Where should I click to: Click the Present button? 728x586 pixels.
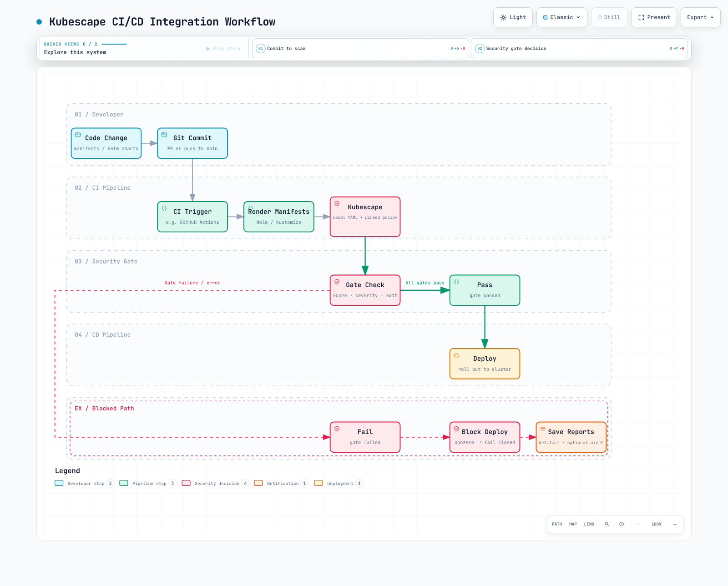pos(654,17)
